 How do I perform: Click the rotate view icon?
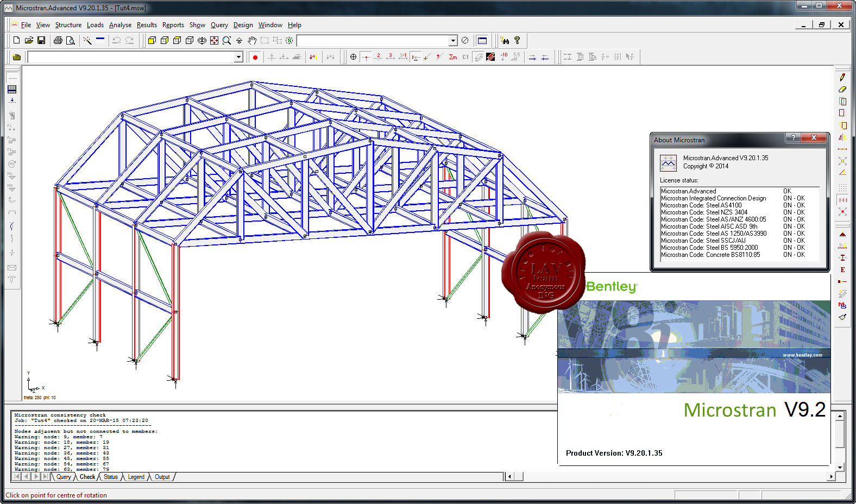pyautogui.click(x=202, y=40)
